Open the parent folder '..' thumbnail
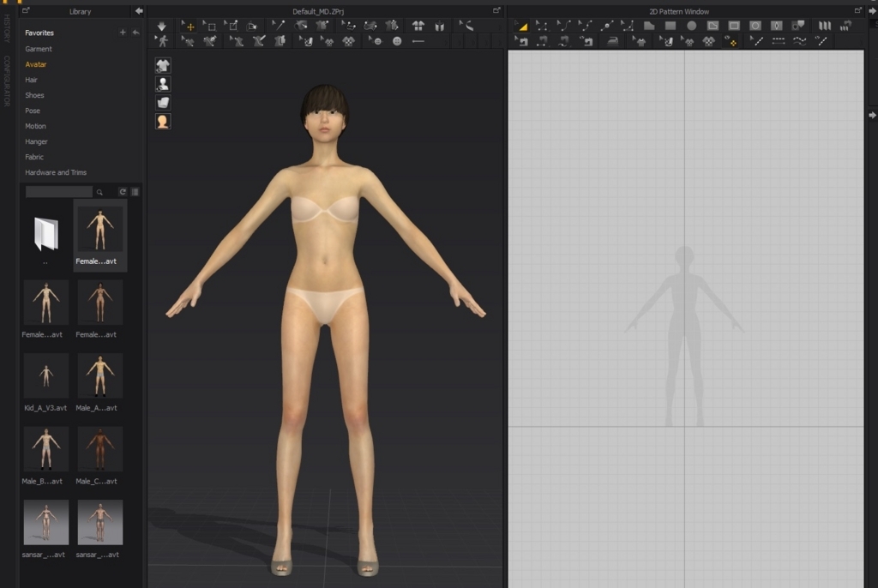 pos(46,233)
